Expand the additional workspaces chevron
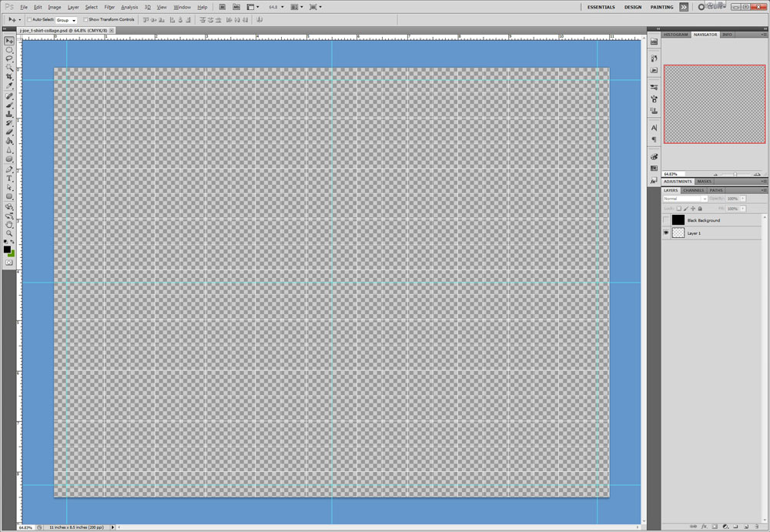Image resolution: width=770 pixels, height=532 pixels. (684, 7)
